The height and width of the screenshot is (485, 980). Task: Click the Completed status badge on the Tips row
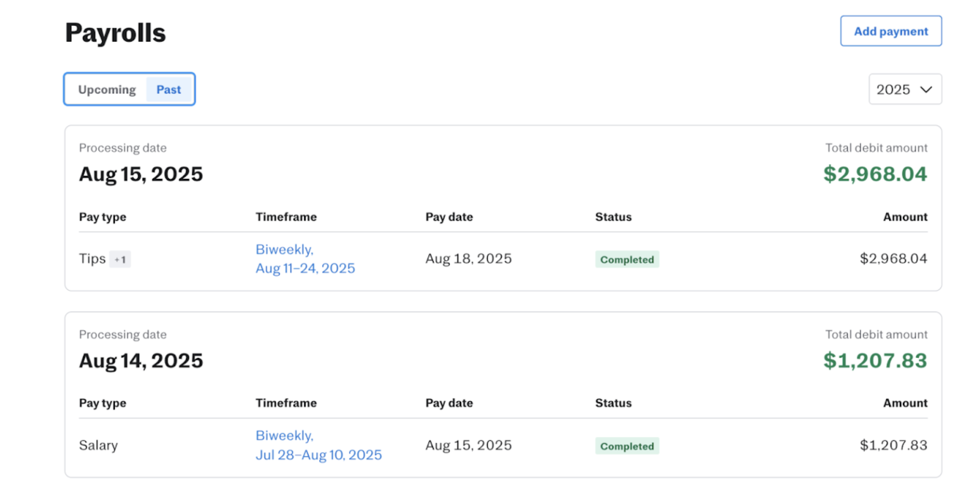click(x=627, y=259)
